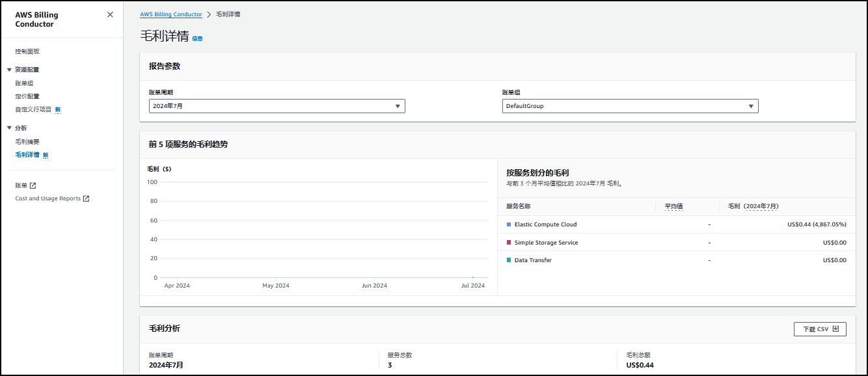Click the red Simple Storage Service swatch
The width and height of the screenshot is (868, 376).
click(x=509, y=243)
